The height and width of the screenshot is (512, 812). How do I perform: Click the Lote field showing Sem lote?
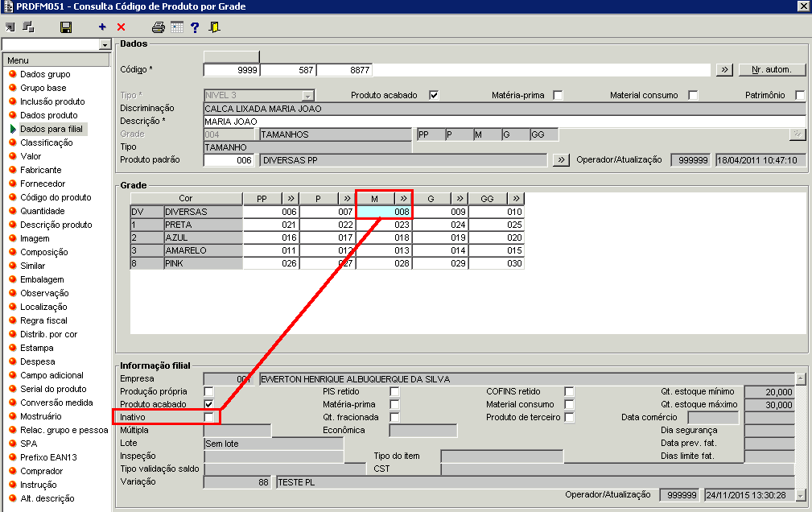[274, 444]
